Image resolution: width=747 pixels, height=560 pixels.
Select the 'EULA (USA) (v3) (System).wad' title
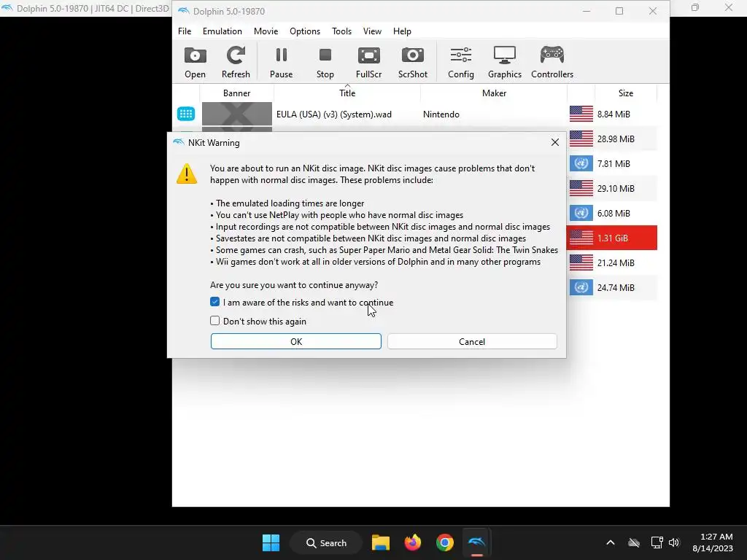(334, 114)
